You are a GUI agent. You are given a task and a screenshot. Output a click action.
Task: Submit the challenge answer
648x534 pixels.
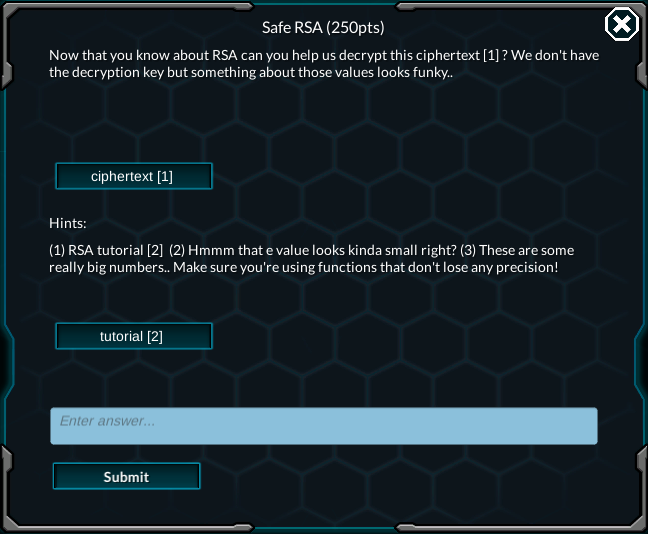(x=126, y=476)
